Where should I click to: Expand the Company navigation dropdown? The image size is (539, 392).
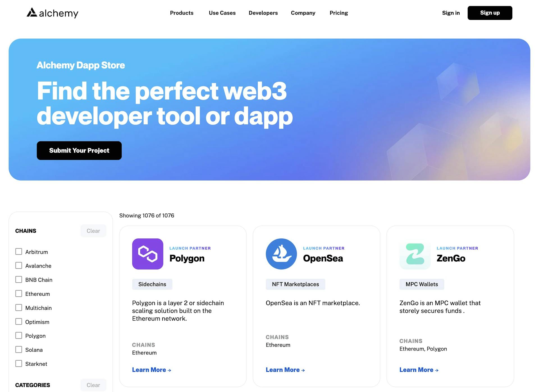tap(303, 13)
